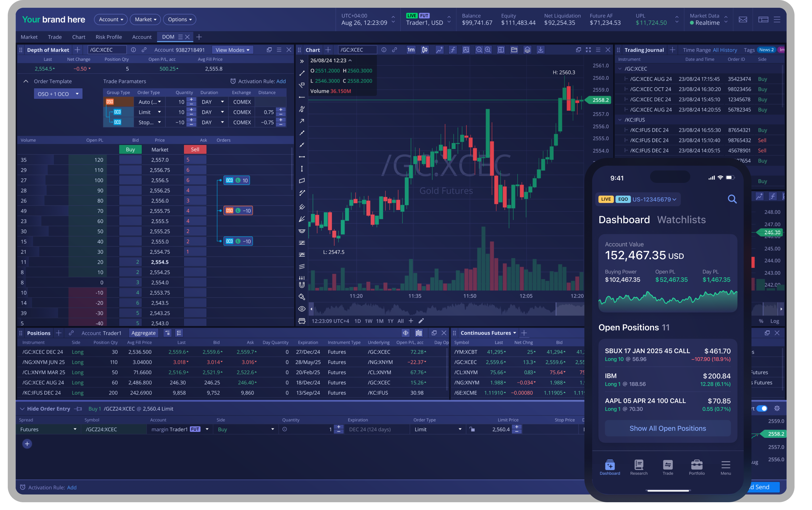Viewport: 812px width, 510px height.
Task: Click the chart download icon
Action: click(540, 50)
